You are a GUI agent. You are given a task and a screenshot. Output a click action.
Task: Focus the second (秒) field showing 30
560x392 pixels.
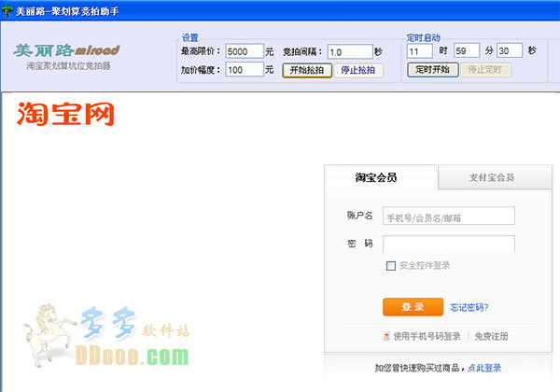[510, 50]
